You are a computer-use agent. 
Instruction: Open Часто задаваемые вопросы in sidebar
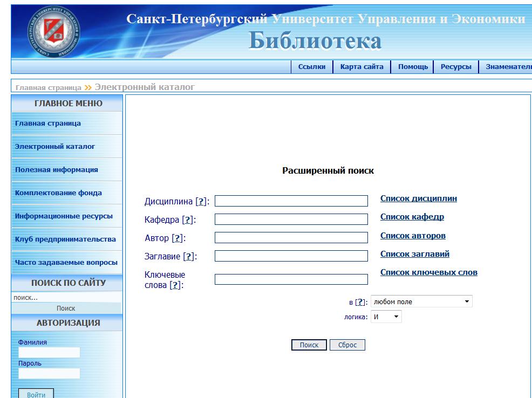click(x=67, y=263)
